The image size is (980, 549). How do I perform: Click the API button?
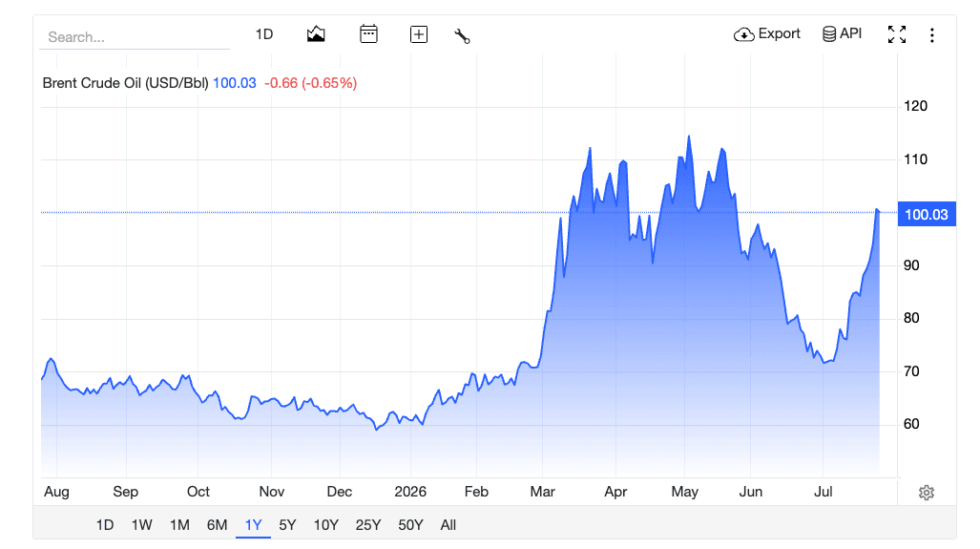842,33
